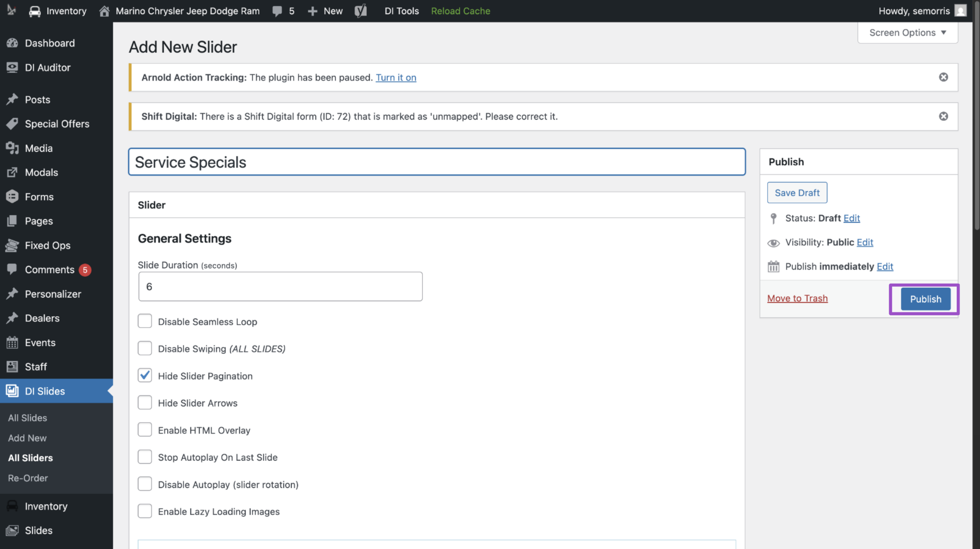Open Dealers section
This screenshot has height=549, width=980.
coord(42,318)
